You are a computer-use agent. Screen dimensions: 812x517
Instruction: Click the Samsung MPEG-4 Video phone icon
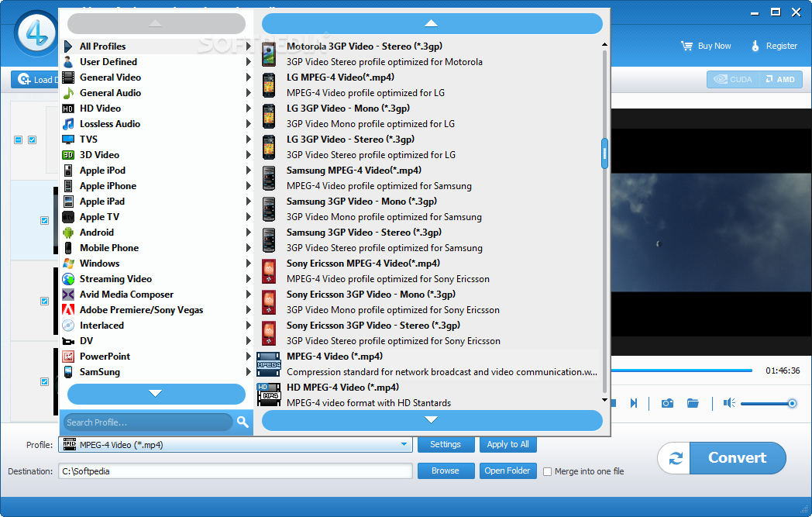269,179
